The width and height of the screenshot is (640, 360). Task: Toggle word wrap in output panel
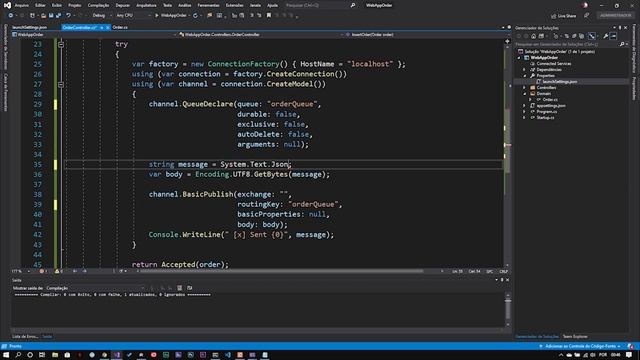[x=189, y=288]
